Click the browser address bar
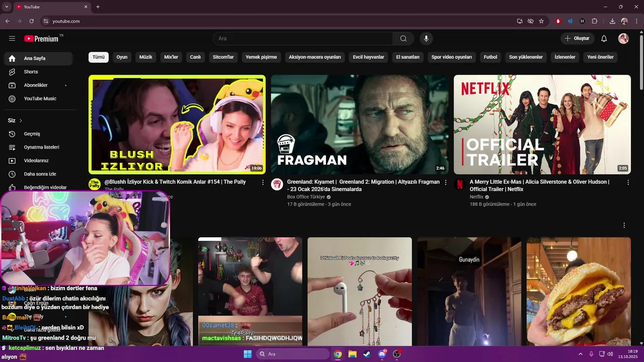644x362 pixels. pos(277,21)
